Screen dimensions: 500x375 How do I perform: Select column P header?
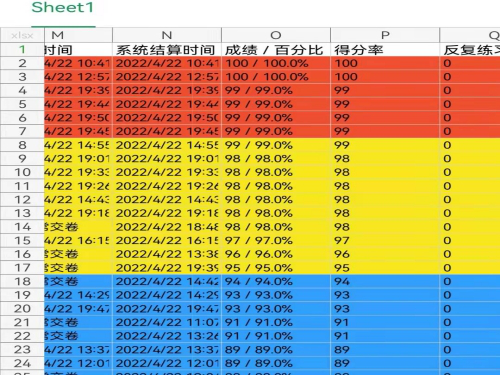pos(385,35)
